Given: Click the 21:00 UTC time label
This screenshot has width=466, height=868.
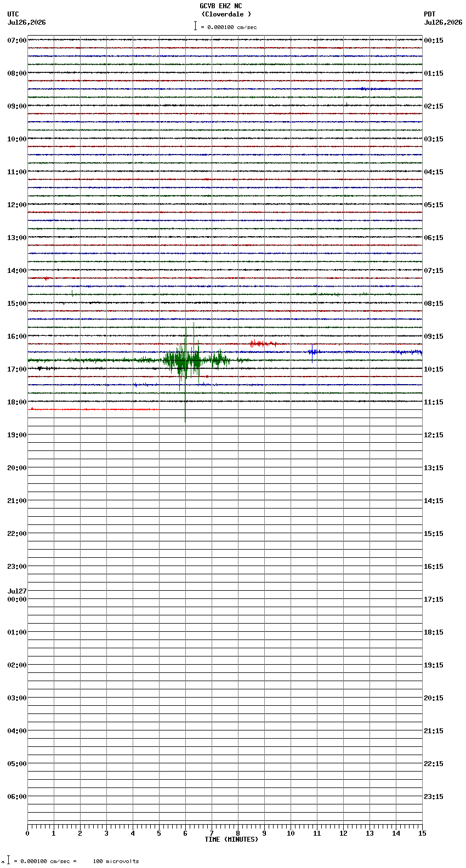Looking at the screenshot, I should [x=17, y=501].
